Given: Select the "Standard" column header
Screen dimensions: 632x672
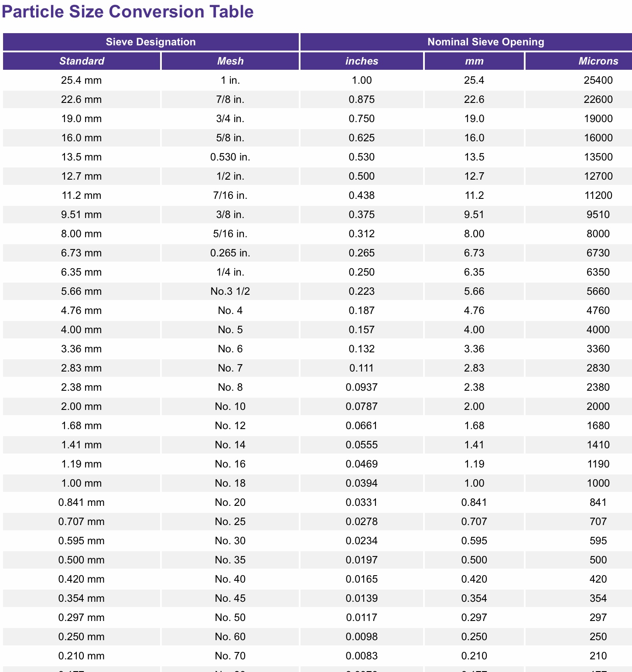Looking at the screenshot, I should click(82, 61).
